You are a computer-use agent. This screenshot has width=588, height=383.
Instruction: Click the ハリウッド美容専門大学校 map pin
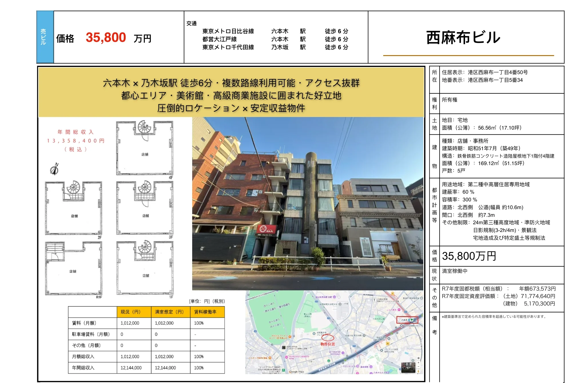tap(382, 350)
